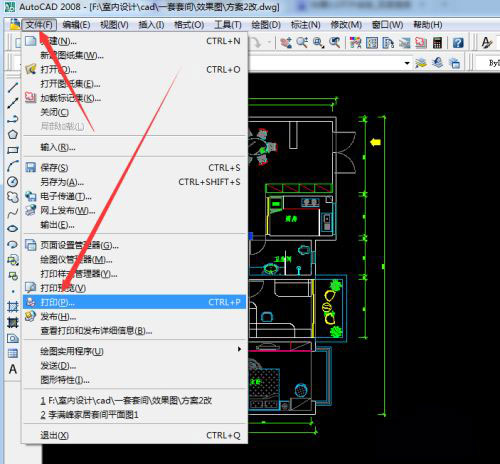Screen dimensions: 500x464
Task: Open the 窗口(W) menu
Action: [387, 25]
